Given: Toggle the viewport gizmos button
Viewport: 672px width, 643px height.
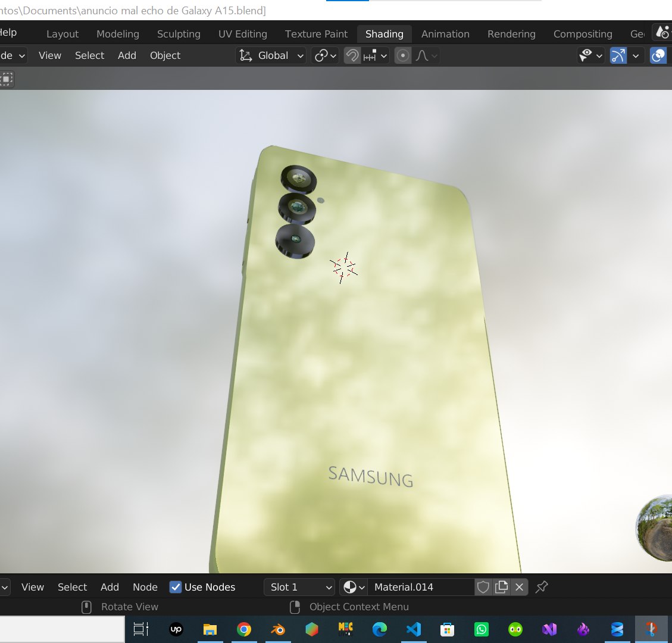Looking at the screenshot, I should click(618, 56).
